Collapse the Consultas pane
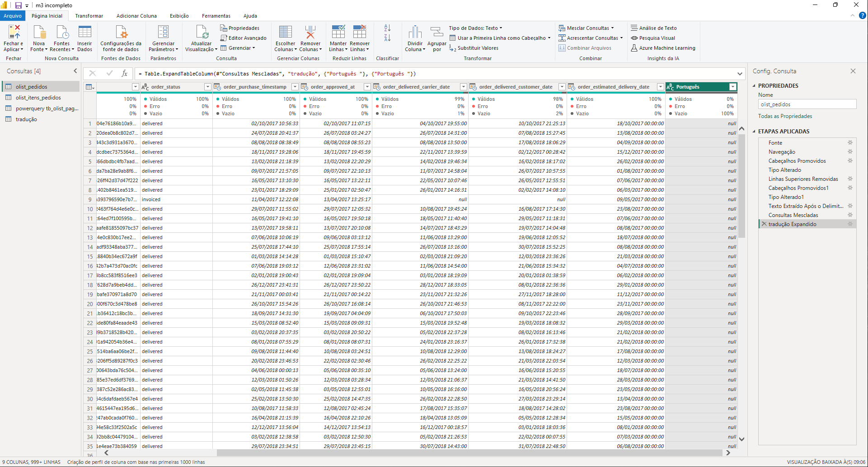868x467 pixels. (x=75, y=71)
